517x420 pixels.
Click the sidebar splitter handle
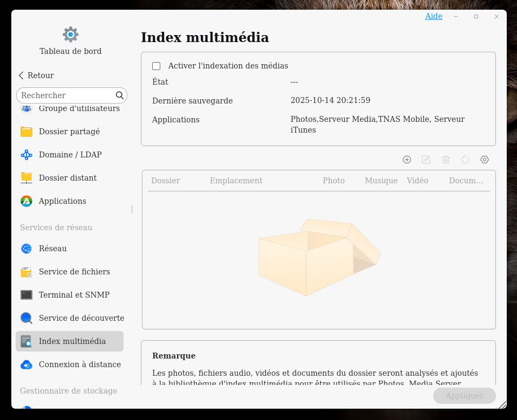click(x=132, y=209)
